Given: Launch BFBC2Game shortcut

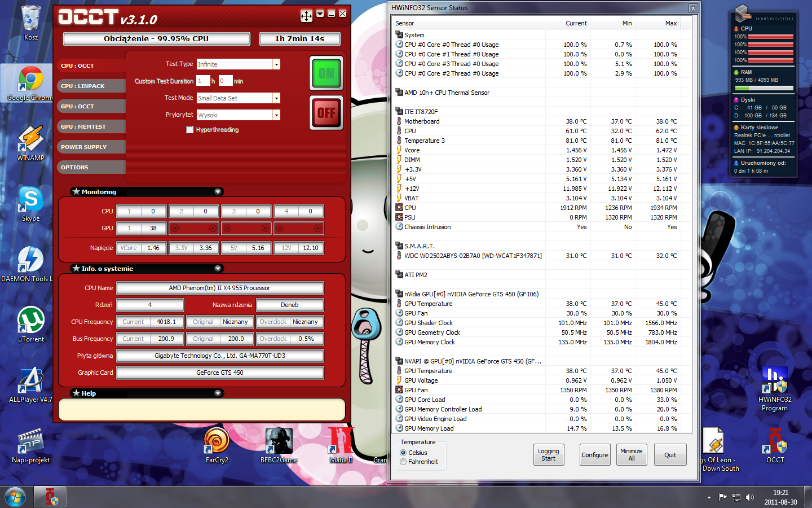Looking at the screenshot, I should [x=279, y=446].
